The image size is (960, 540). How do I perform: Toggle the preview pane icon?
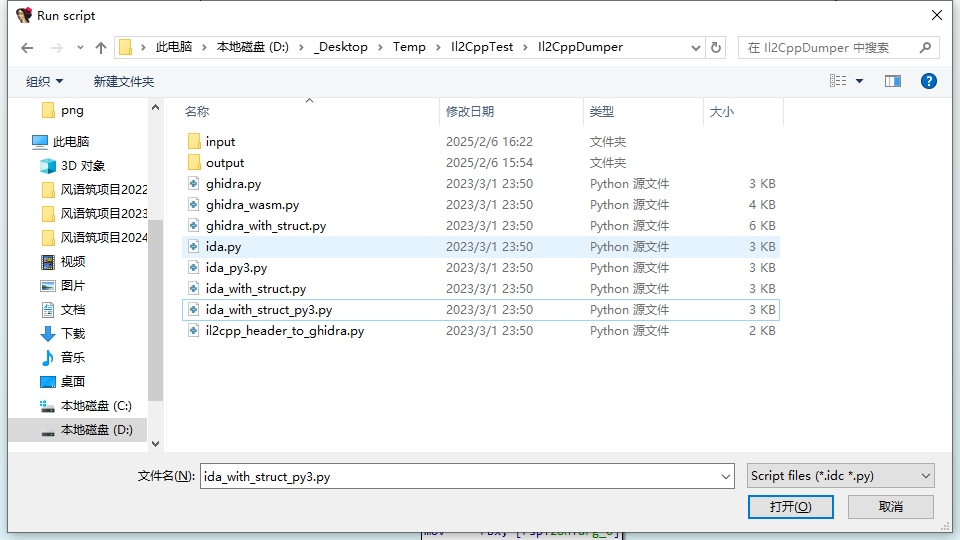coord(892,81)
